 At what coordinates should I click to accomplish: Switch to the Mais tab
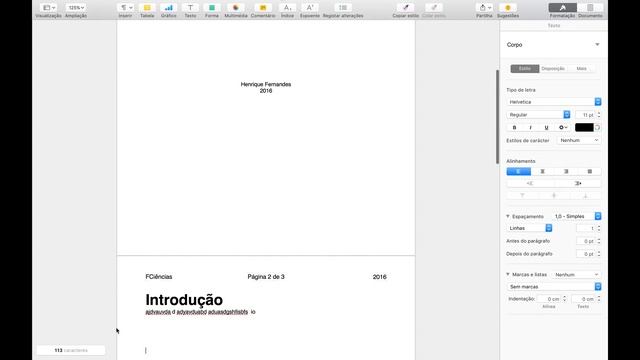pyautogui.click(x=582, y=69)
